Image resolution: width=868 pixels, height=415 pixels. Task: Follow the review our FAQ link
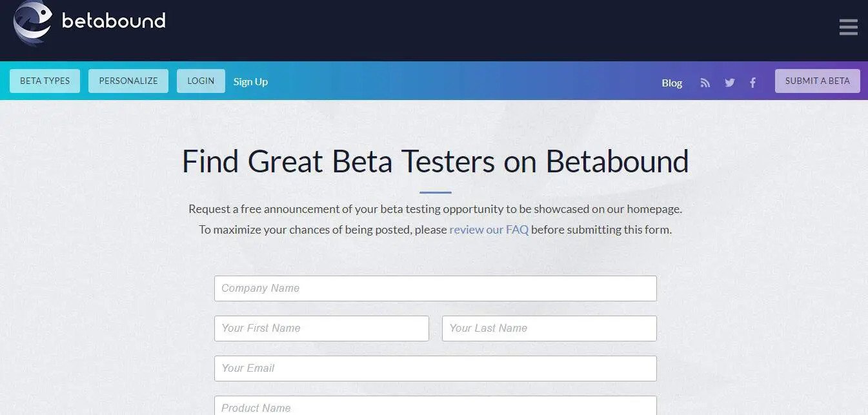point(489,230)
